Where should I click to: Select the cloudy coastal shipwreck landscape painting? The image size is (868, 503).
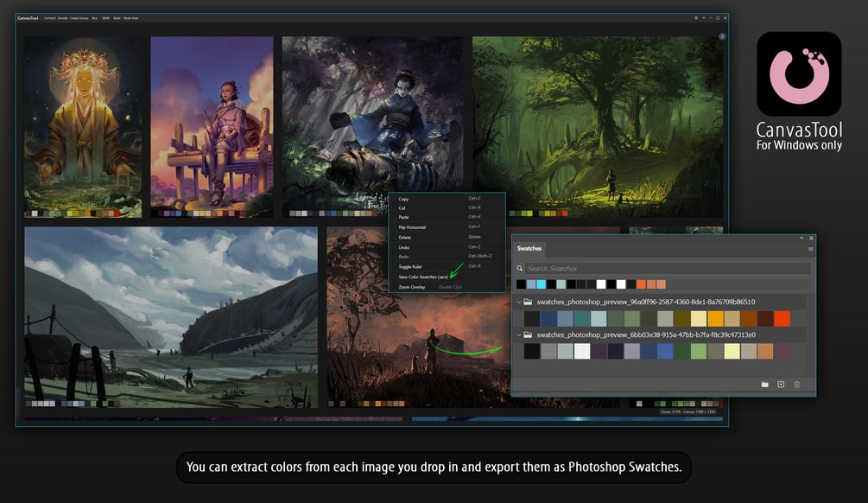[171, 317]
